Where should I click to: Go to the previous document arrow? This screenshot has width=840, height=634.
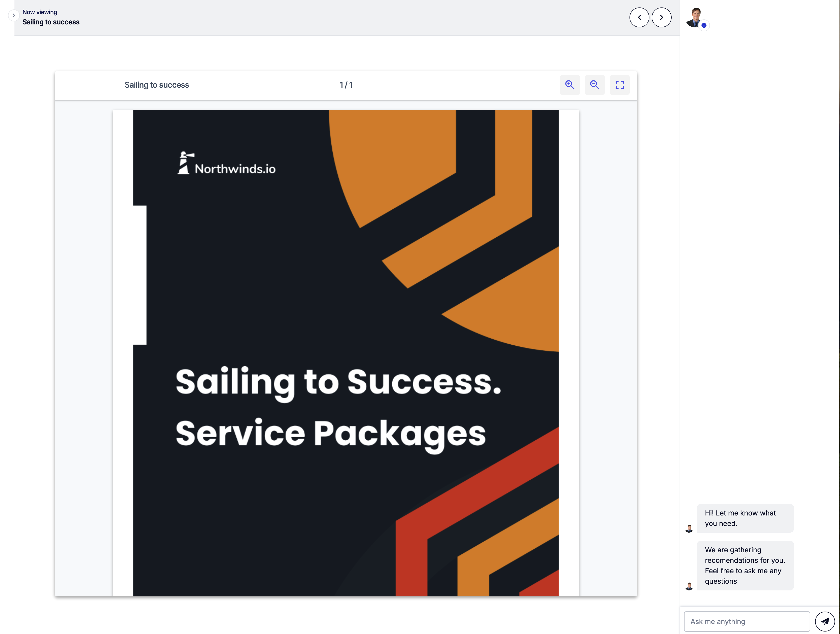[639, 17]
